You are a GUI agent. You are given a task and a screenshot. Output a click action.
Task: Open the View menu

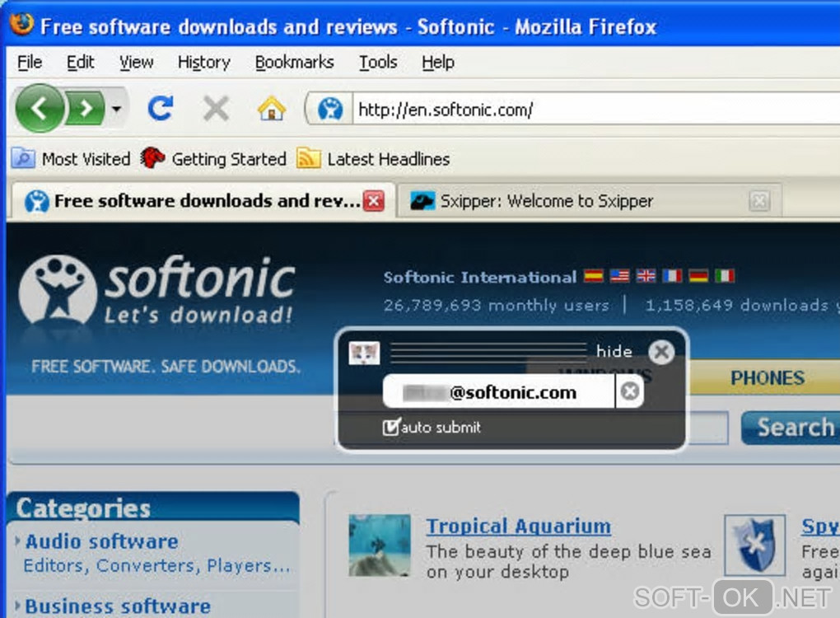pyautogui.click(x=136, y=62)
